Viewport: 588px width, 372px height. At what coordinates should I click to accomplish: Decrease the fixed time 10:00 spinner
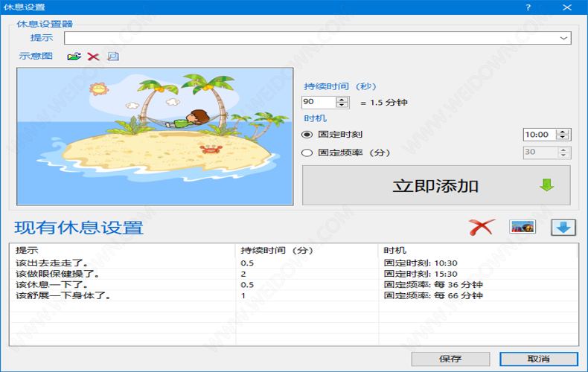point(563,138)
